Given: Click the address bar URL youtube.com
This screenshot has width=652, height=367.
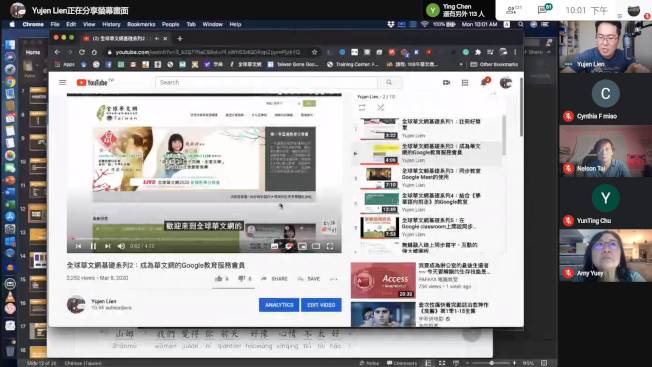Looking at the screenshot, I should click(x=132, y=52).
